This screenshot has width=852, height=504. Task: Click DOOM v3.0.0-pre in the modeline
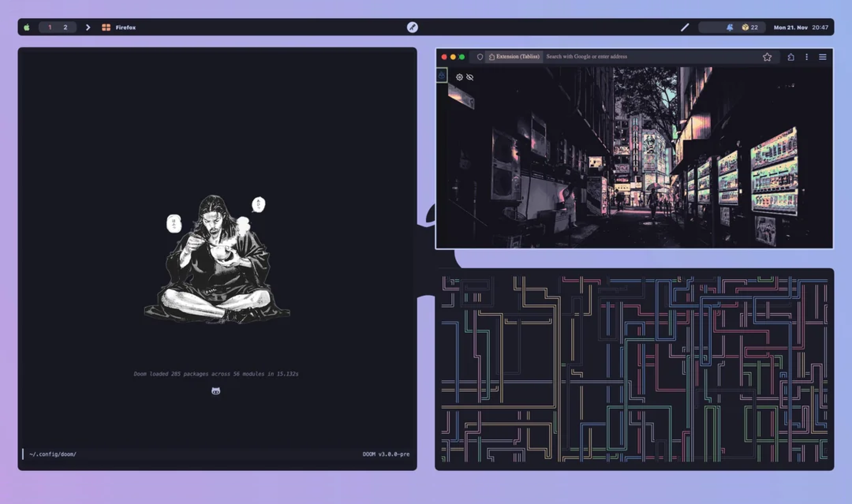click(386, 454)
